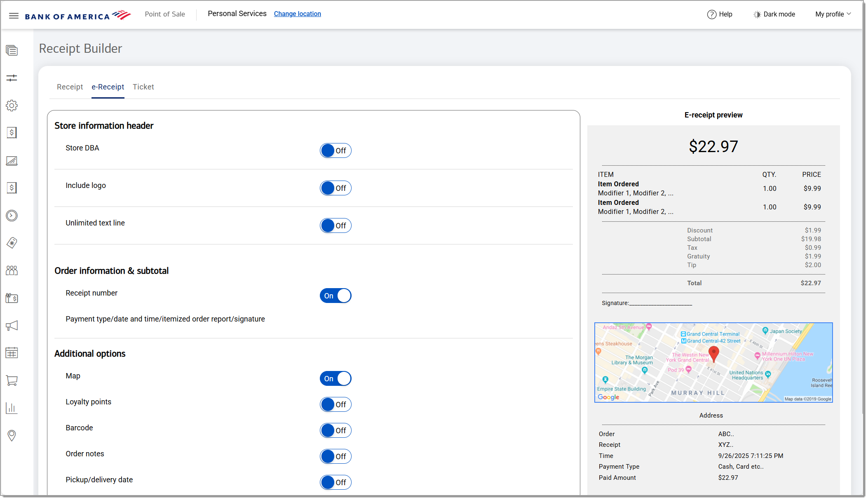Click the map preview thumbnail
Screen dimensions: 868x500
tap(713, 362)
